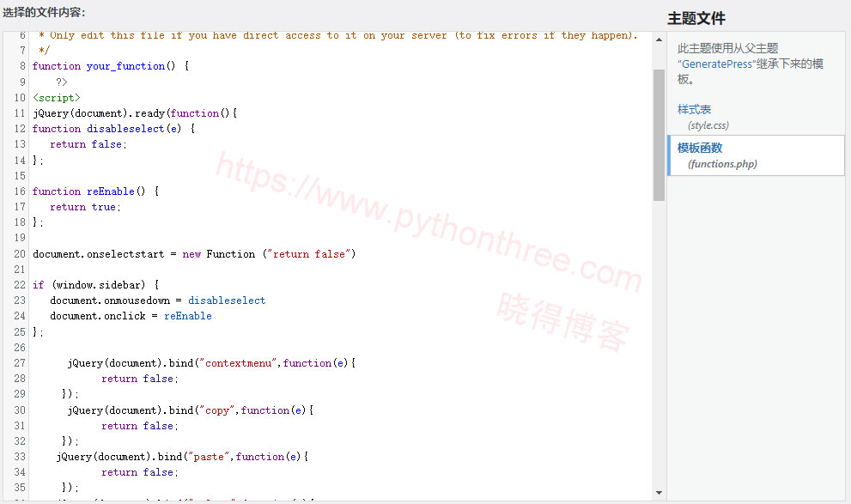This screenshot has width=851, height=504.
Task: Click the scroll down arrow of code editor
Action: pos(659,493)
